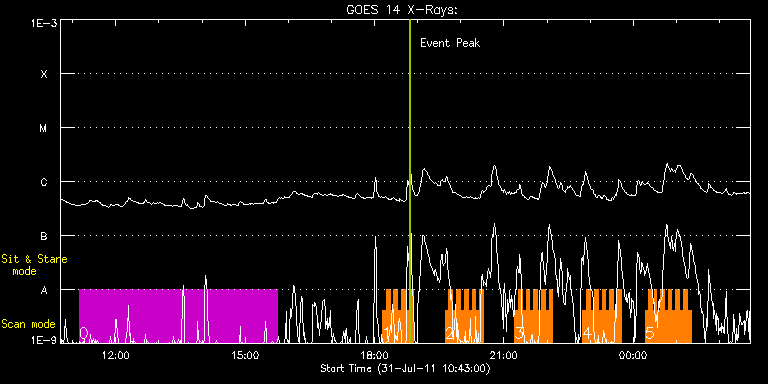The image size is (768, 384).
Task: Click the Sit & Stare mode label
Action: tap(34, 264)
